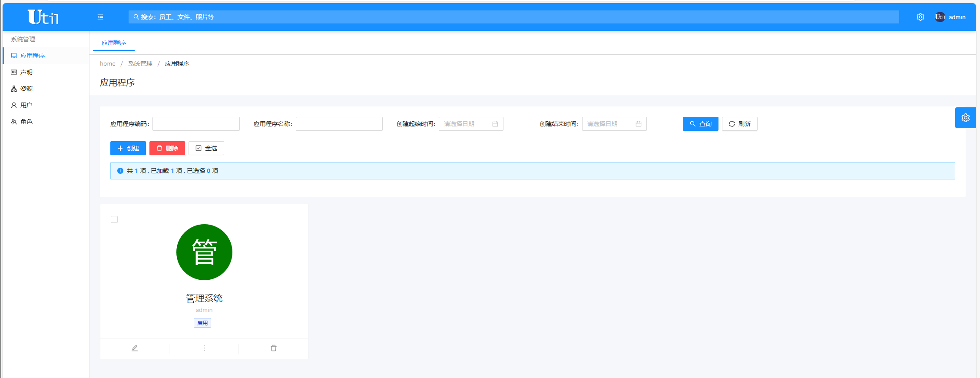Click the 启用 status tag
Image resolution: width=980 pixels, height=378 pixels.
[202, 323]
